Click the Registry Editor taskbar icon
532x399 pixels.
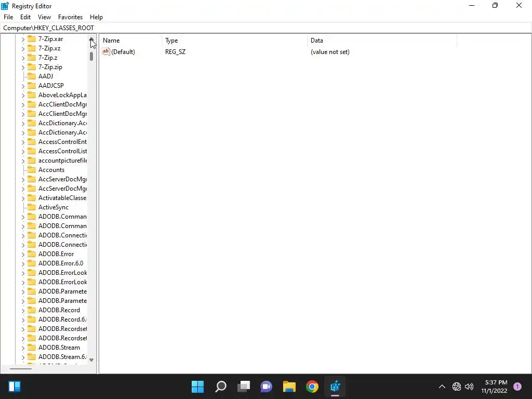tap(335, 387)
